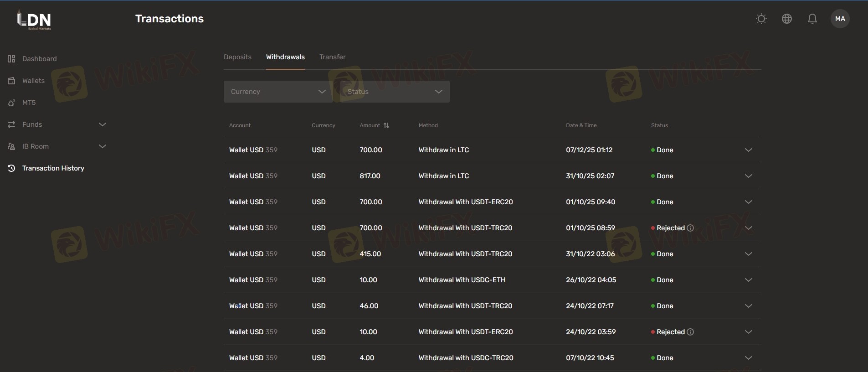Go to Wallets in the sidebar
This screenshot has width=868, height=372.
[33, 81]
